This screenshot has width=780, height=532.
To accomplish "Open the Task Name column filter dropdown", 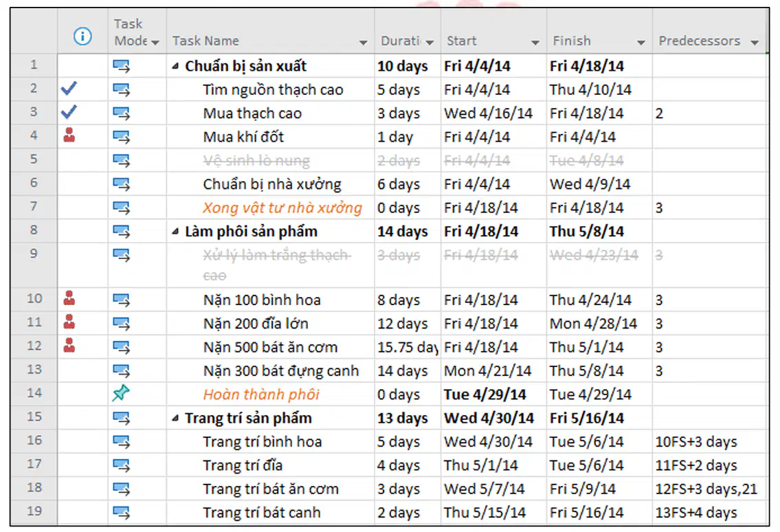I will [363, 43].
